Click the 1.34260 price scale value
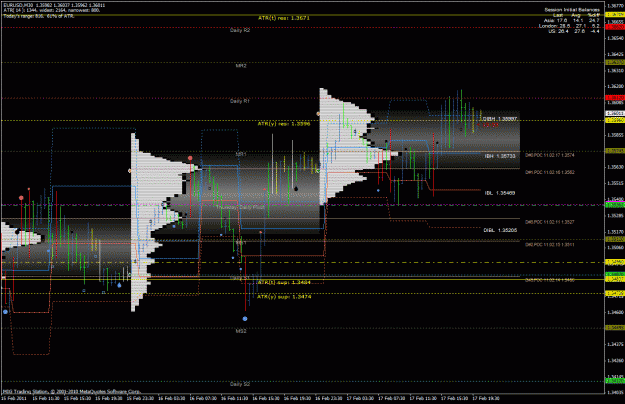The width and height of the screenshot is (625, 404). point(615,361)
